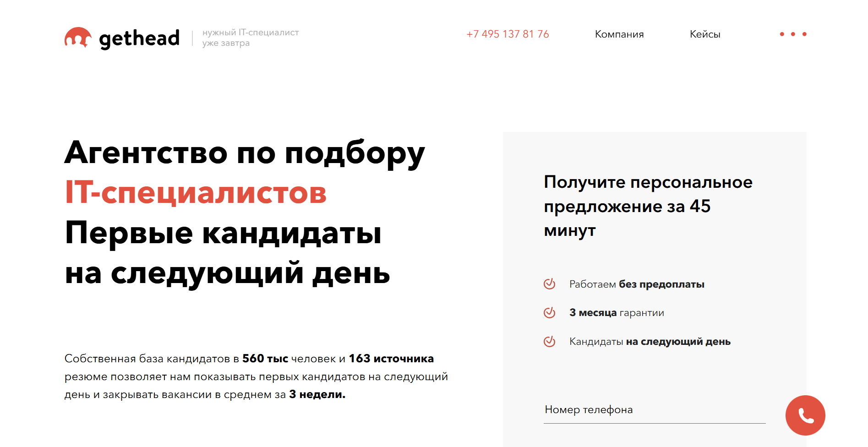Click the red heading IT-специалистов
This screenshot has width=868, height=447.
(x=196, y=192)
